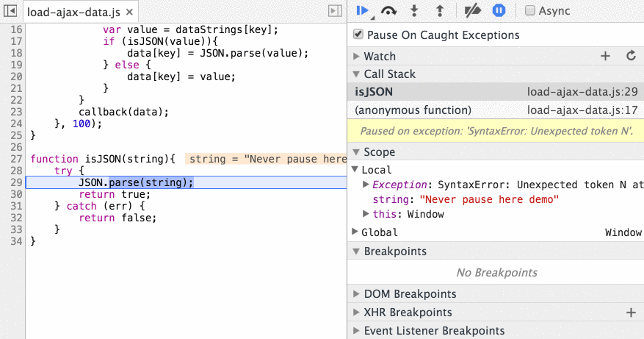Uncheck Pause On Caught Exceptions
644x339 pixels.
point(358,34)
